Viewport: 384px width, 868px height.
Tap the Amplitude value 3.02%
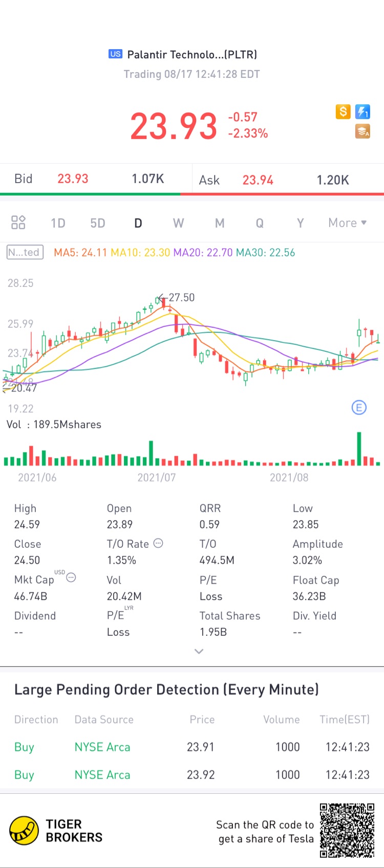[307, 560]
